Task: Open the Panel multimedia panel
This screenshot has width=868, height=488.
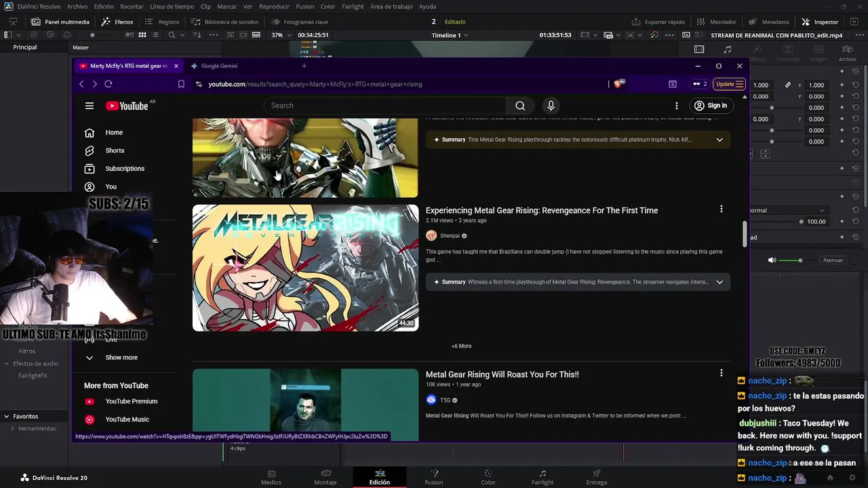Action: (60, 22)
